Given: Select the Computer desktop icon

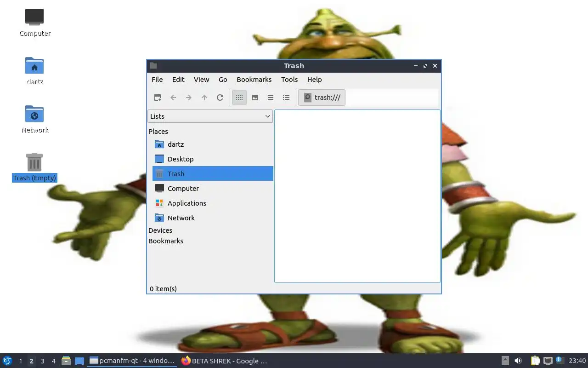Looking at the screenshot, I should coord(35,23).
